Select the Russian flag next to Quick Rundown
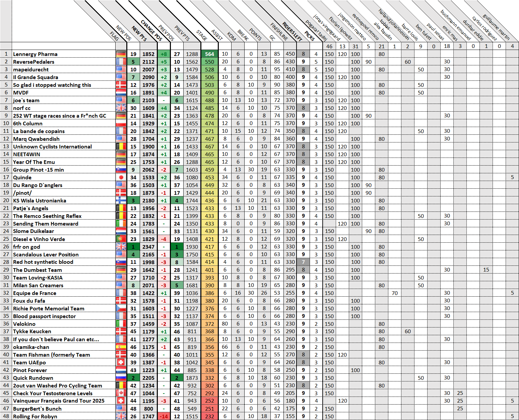The width and height of the screenshot is (519, 420). click(121, 378)
